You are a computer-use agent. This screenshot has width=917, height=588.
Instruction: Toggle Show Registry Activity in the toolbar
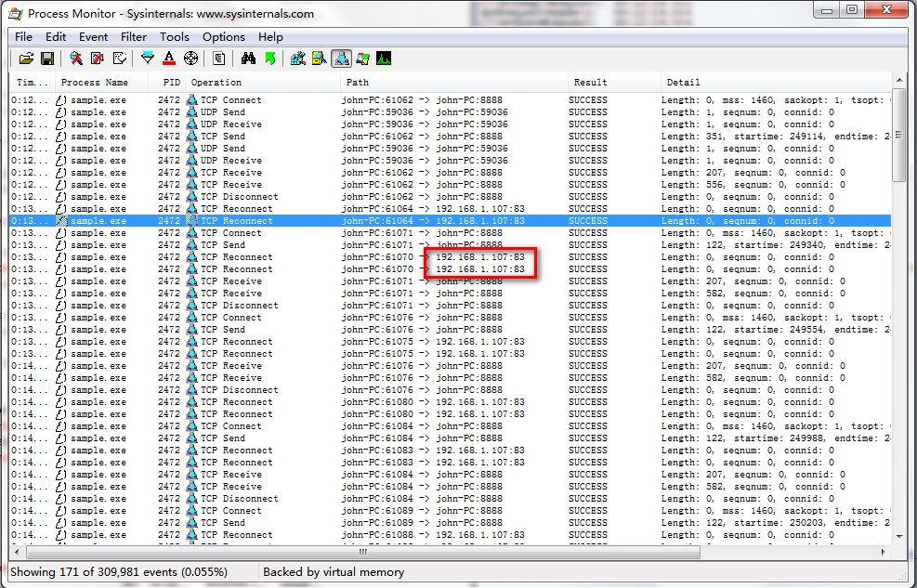(297, 59)
